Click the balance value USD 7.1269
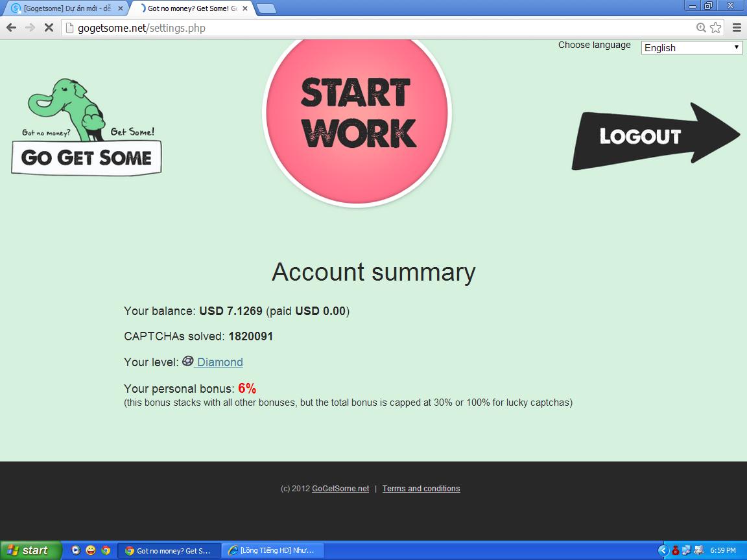Screen dimensions: 747x560 231,311
